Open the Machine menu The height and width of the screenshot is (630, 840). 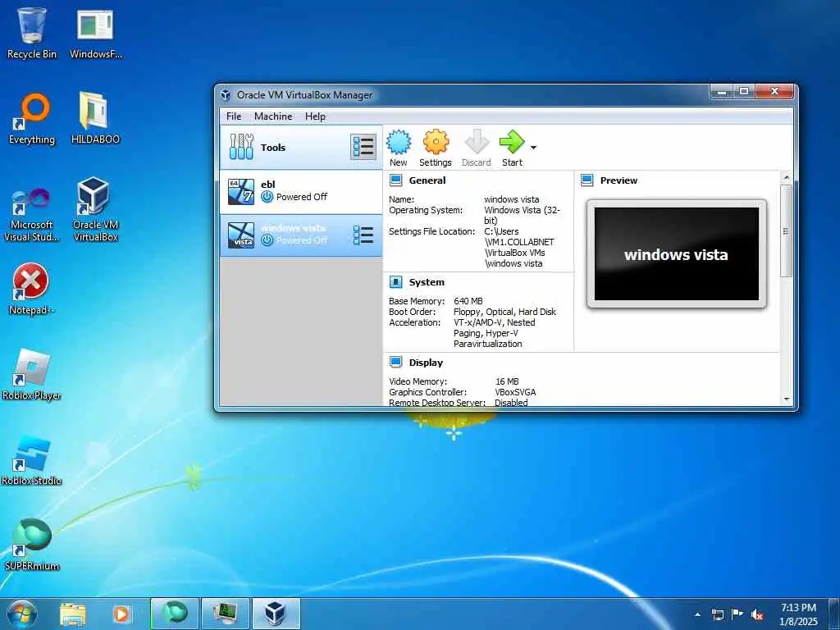click(273, 116)
